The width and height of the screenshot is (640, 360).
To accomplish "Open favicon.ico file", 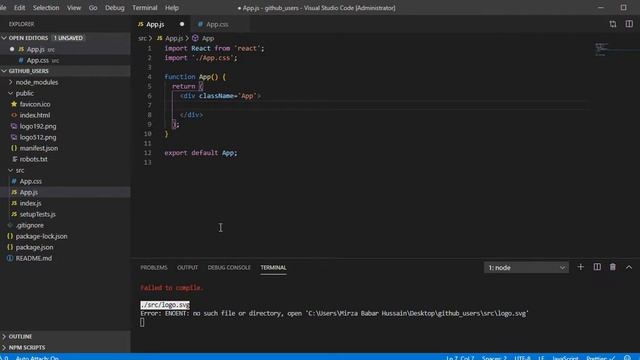I will click(35, 104).
